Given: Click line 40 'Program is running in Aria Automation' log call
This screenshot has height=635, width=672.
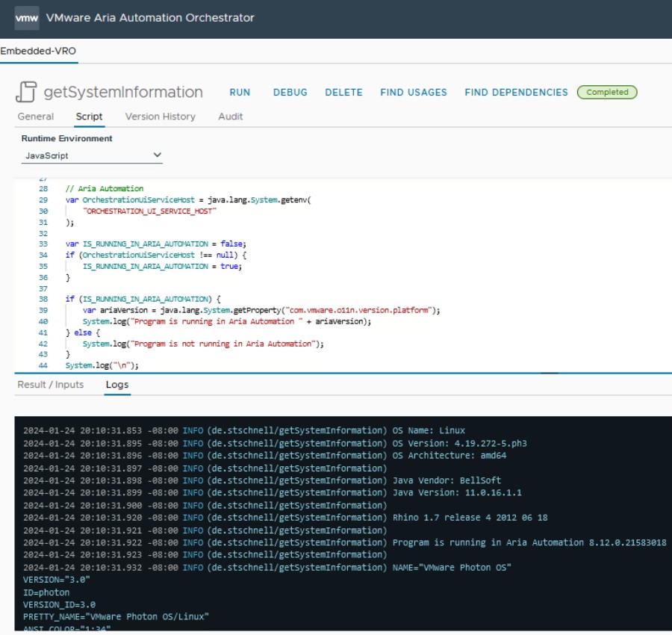Looking at the screenshot, I should (227, 321).
